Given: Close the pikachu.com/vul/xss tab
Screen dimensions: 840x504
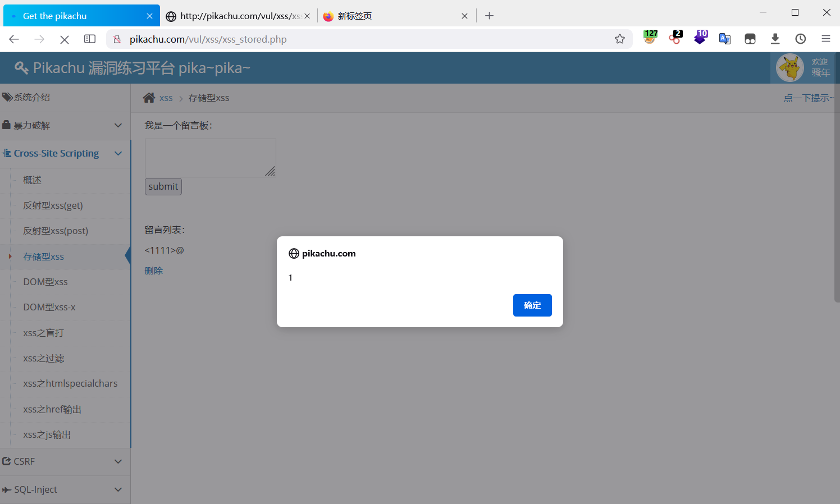Looking at the screenshot, I should tap(307, 16).
